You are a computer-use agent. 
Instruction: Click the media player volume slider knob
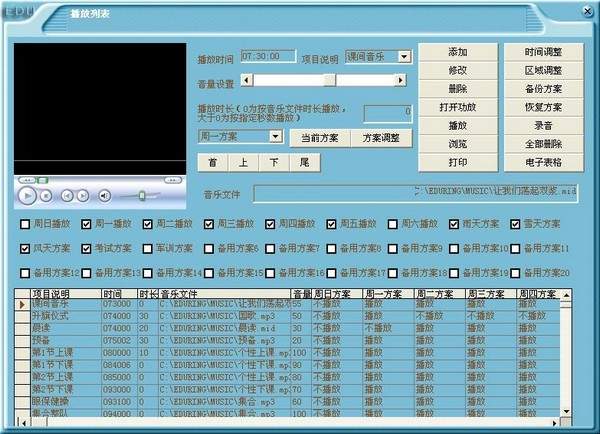pos(142,196)
